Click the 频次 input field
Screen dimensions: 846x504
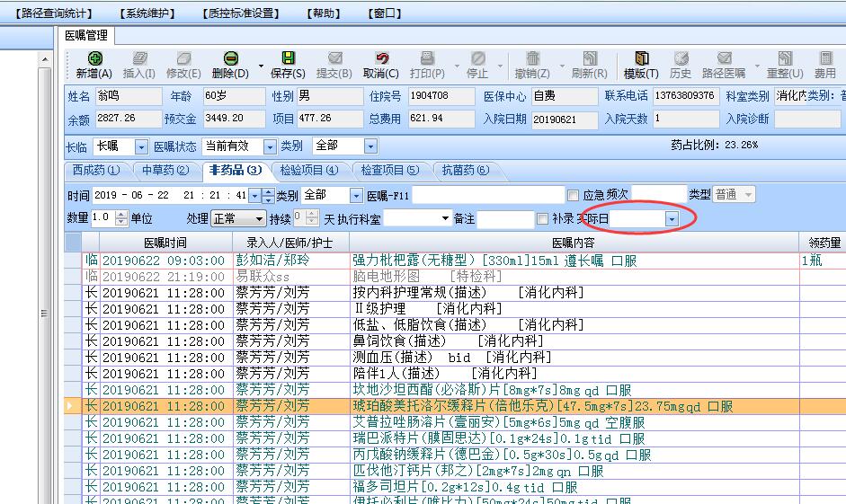[658, 195]
